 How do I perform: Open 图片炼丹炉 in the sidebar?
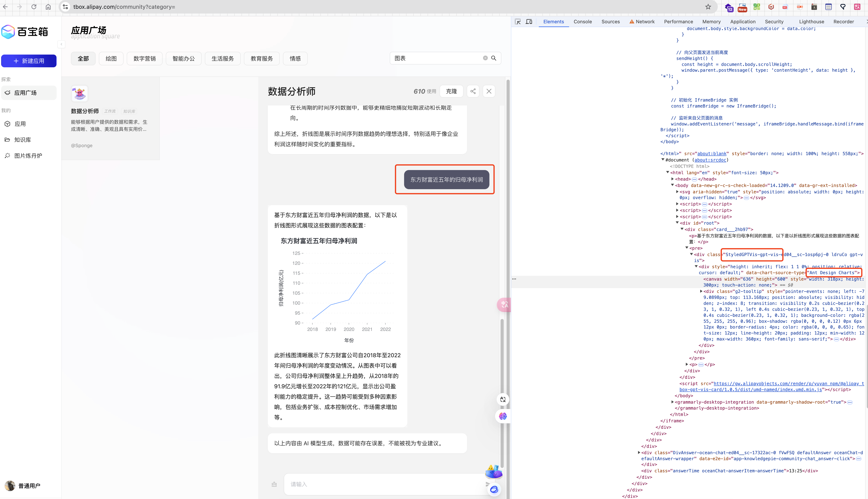tap(28, 156)
